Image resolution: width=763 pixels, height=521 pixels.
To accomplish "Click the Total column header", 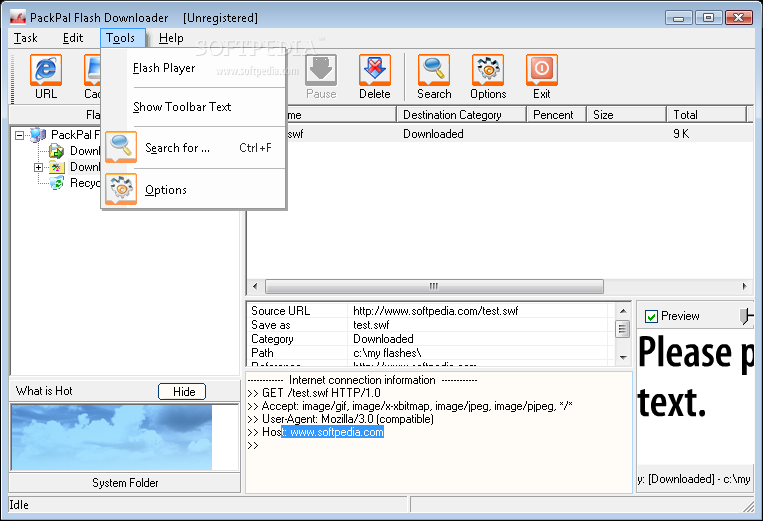I will point(707,115).
